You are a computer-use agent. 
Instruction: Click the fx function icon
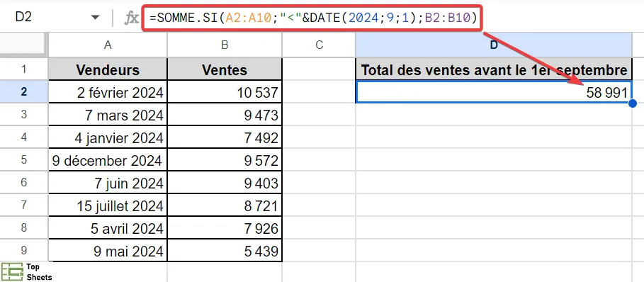pos(132,18)
